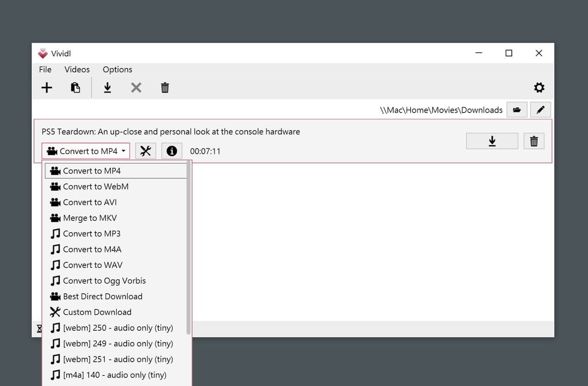Select Convert to MP4 in the list

coord(116,170)
